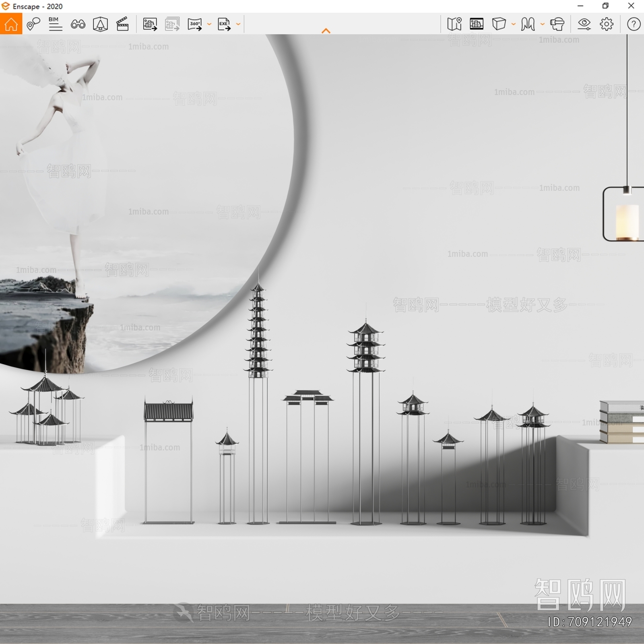Restore down the Enscape window
Image resolution: width=644 pixels, height=644 pixels.
click(605, 6)
